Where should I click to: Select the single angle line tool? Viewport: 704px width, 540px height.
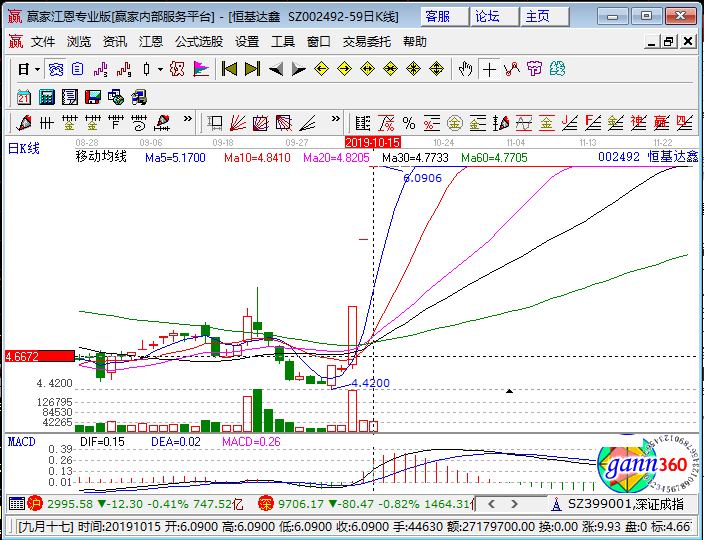(x=308, y=123)
